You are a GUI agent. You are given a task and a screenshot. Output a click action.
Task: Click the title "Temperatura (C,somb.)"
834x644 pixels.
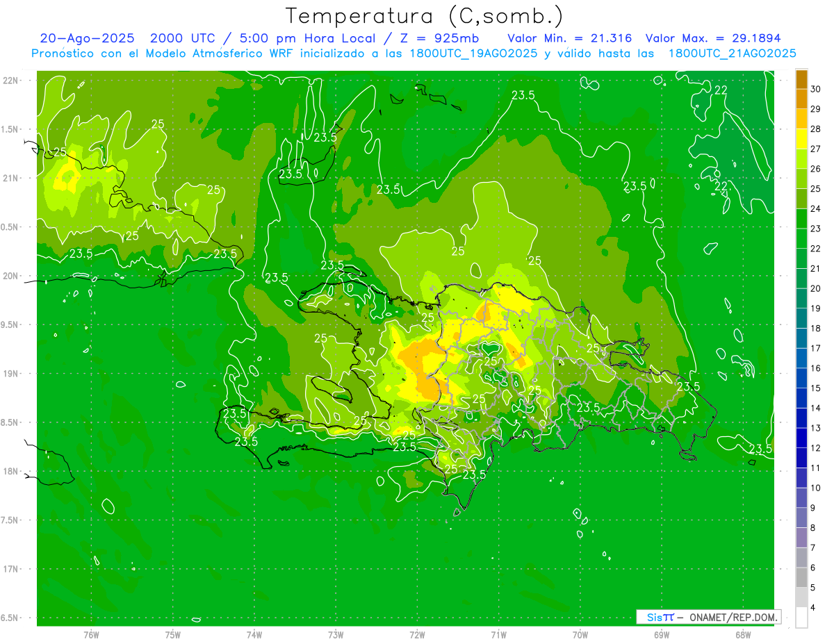click(x=425, y=17)
